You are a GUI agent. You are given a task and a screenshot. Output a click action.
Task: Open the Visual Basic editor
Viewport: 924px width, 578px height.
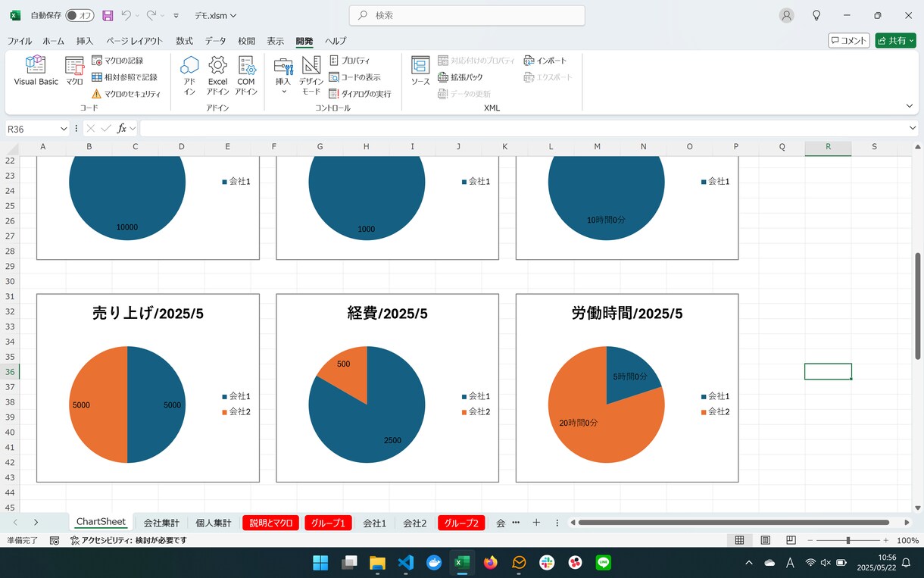(36, 71)
